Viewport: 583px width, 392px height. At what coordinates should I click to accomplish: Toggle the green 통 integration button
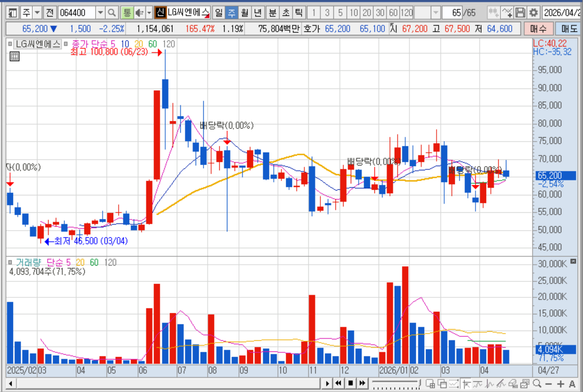[x=127, y=13]
